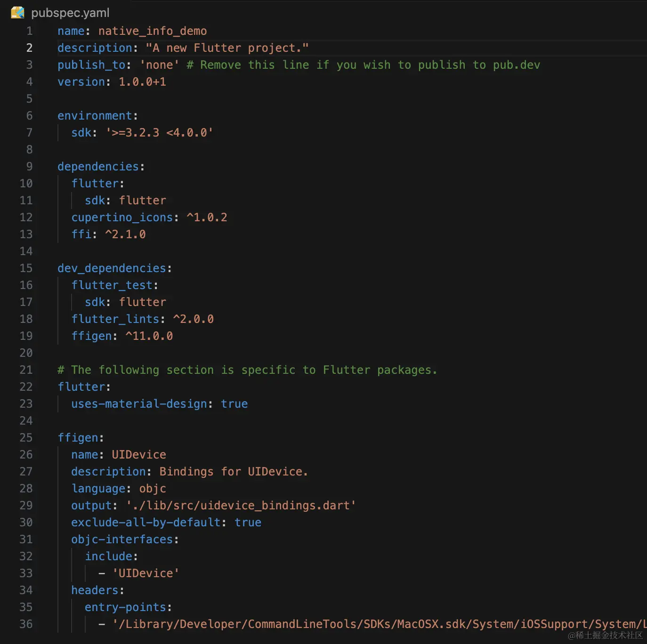This screenshot has height=644, width=647.
Task: Click the ffi key on line 13
Action: coord(81,234)
